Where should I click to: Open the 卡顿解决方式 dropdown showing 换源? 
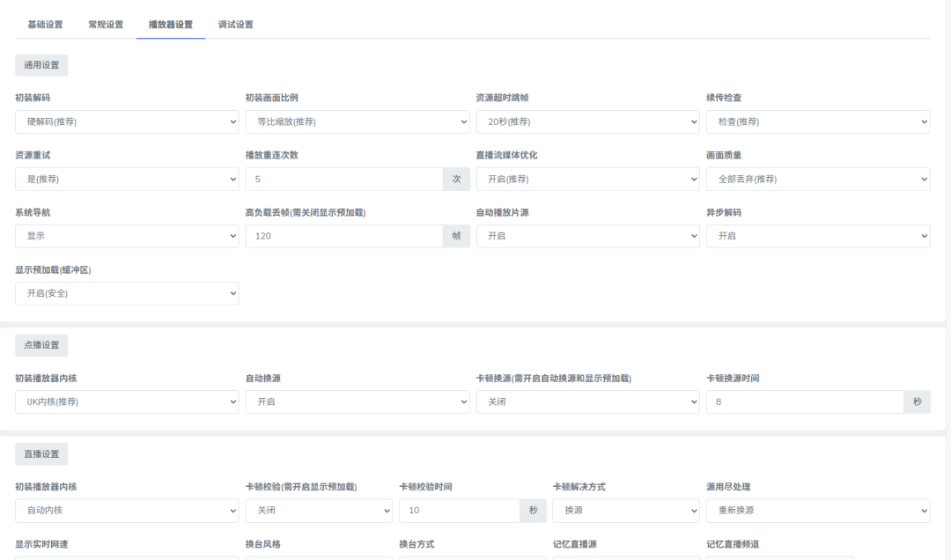point(626,511)
